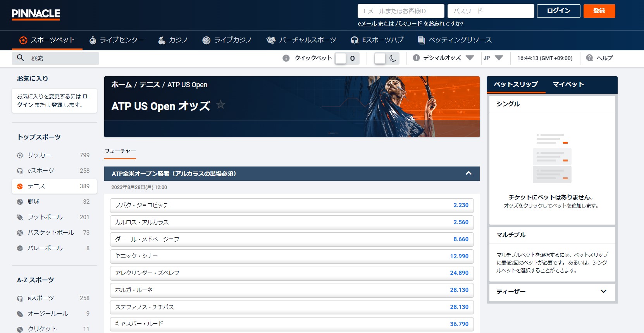Open the JP language dropdown
The height and width of the screenshot is (333, 644).
(x=493, y=58)
